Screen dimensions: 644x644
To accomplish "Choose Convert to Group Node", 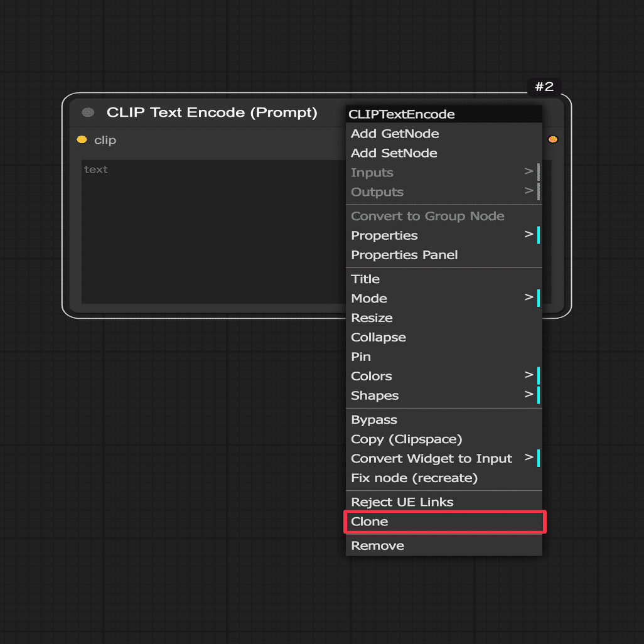I will tap(444, 216).
